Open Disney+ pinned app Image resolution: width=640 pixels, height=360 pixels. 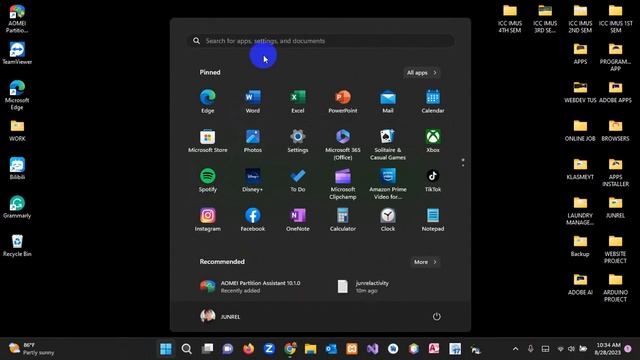click(x=253, y=180)
